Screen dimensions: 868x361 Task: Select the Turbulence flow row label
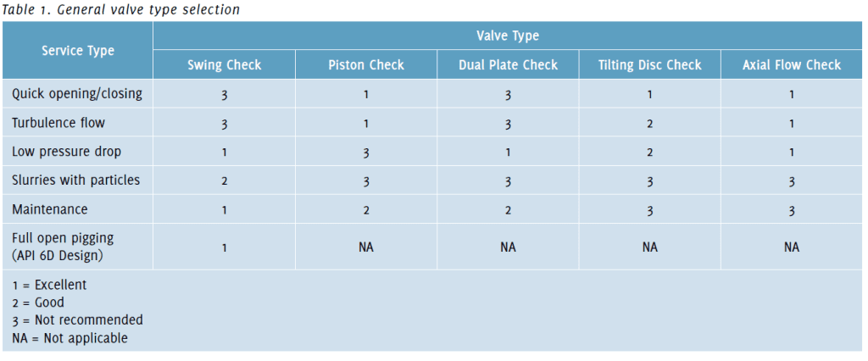tap(58, 123)
